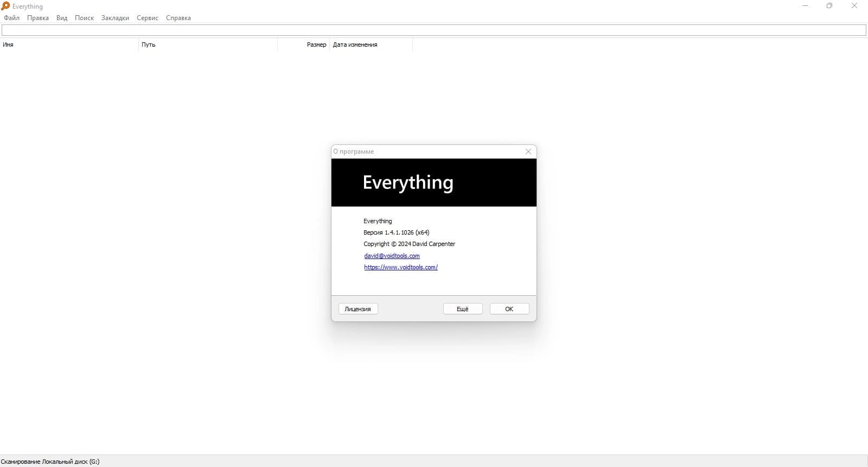This screenshot has height=467, width=868.
Task: Sort results by Размер column header
Action: [x=304, y=45]
